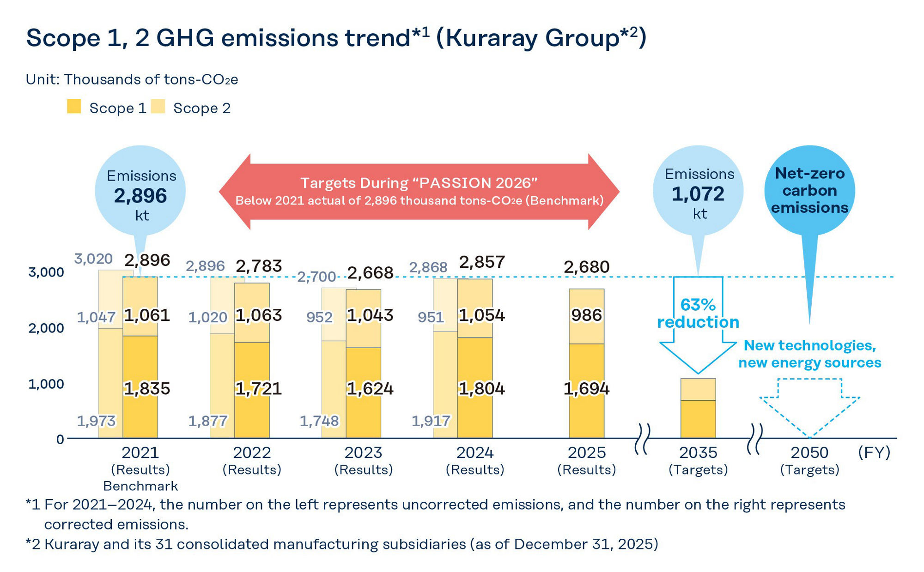This screenshot has width=924, height=572.
Task: Click the Scope 1 value "1,721"
Action: [259, 389]
